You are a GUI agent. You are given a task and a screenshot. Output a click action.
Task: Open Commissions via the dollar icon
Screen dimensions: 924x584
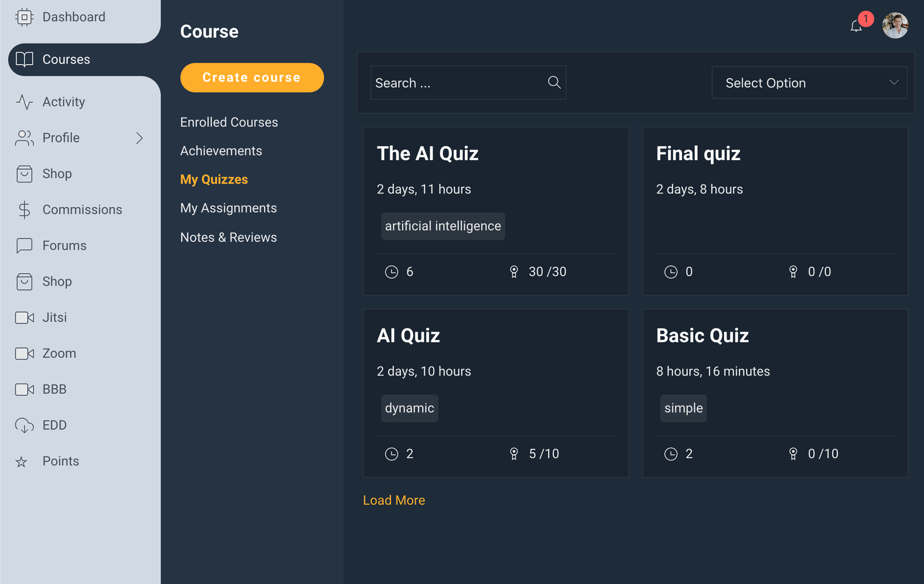pos(24,210)
